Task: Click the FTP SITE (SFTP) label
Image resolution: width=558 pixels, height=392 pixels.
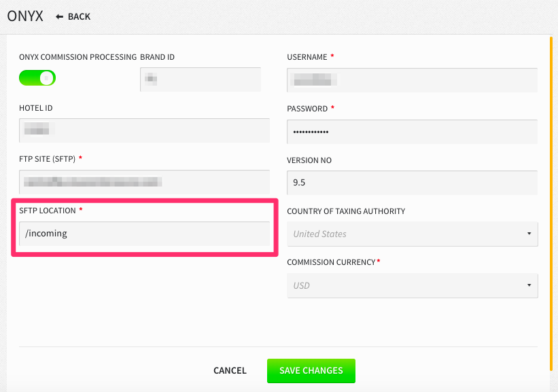Action: pos(47,159)
